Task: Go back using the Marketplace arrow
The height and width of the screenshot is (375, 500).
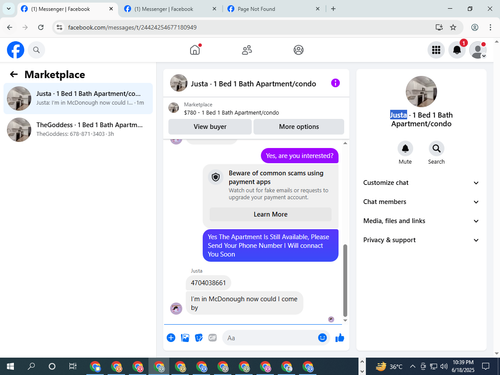Action: pyautogui.click(x=14, y=74)
